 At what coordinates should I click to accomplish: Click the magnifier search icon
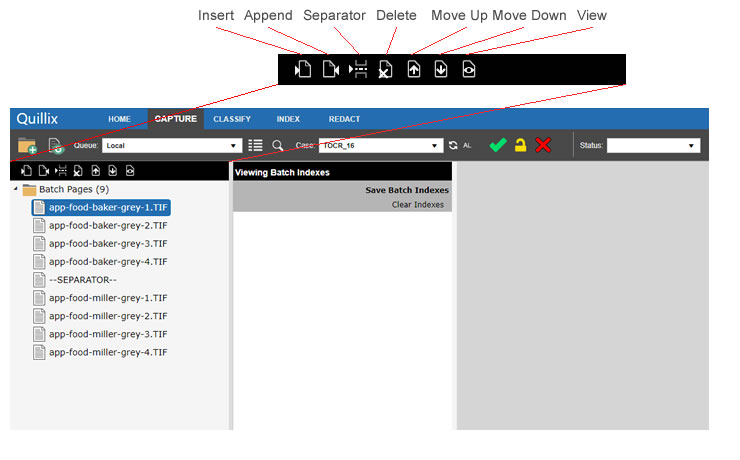coord(278,145)
